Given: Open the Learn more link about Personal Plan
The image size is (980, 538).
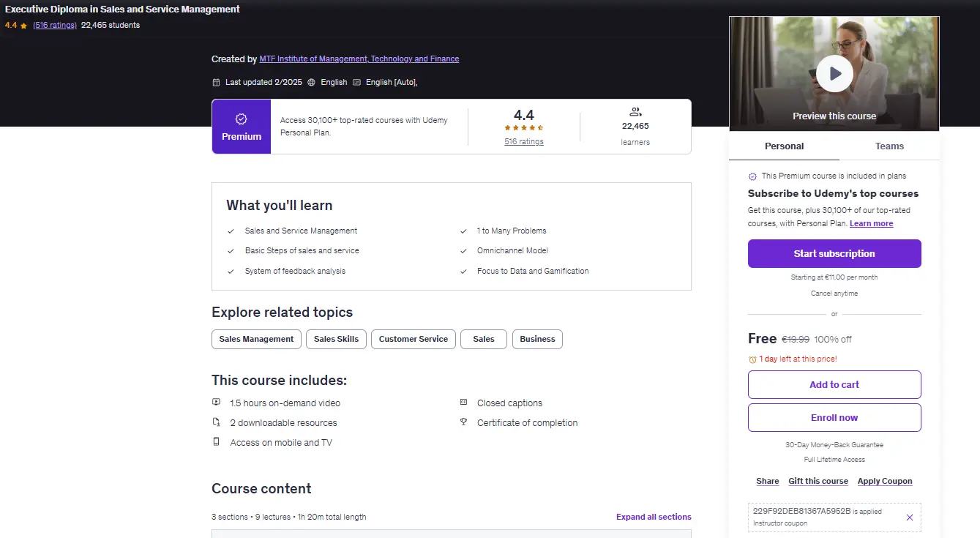Looking at the screenshot, I should [x=871, y=224].
